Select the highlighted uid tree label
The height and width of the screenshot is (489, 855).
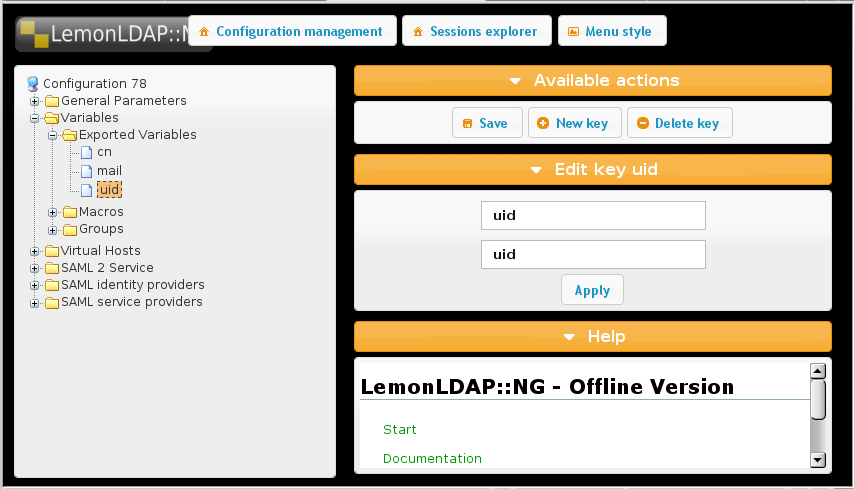click(x=110, y=190)
